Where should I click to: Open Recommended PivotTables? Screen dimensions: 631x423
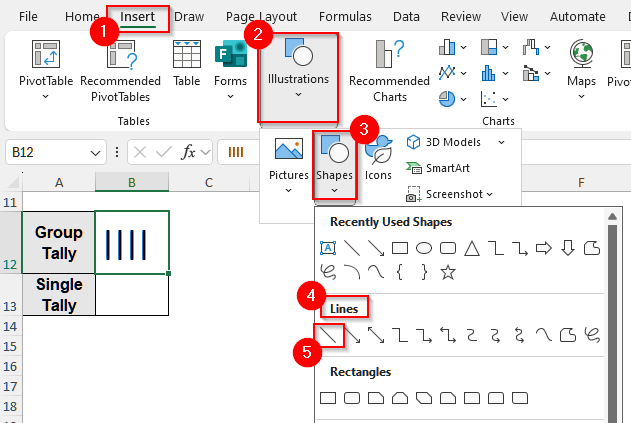(x=120, y=70)
